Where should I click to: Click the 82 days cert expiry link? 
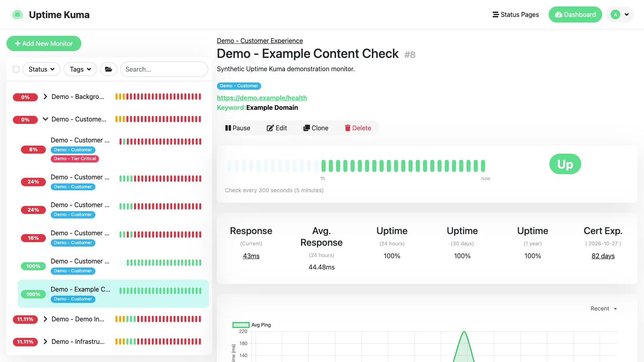603,256
